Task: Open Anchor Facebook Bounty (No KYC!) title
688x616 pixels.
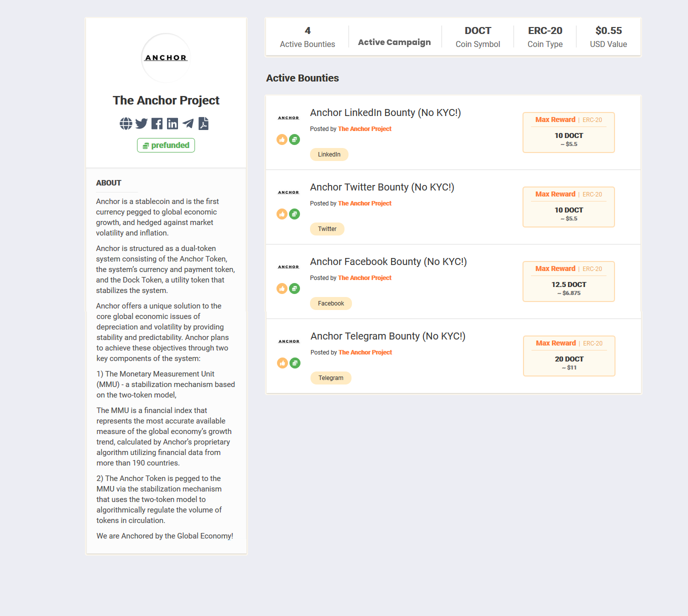Action: point(388,261)
